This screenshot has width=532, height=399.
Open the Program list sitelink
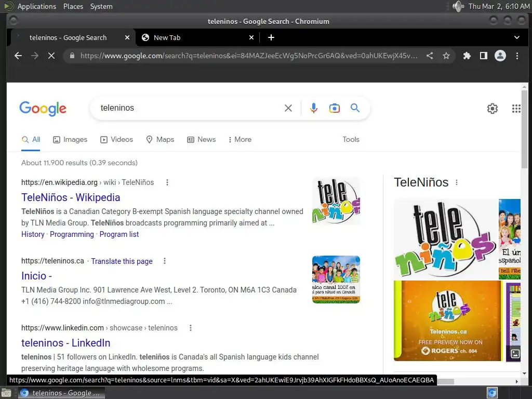tap(119, 234)
